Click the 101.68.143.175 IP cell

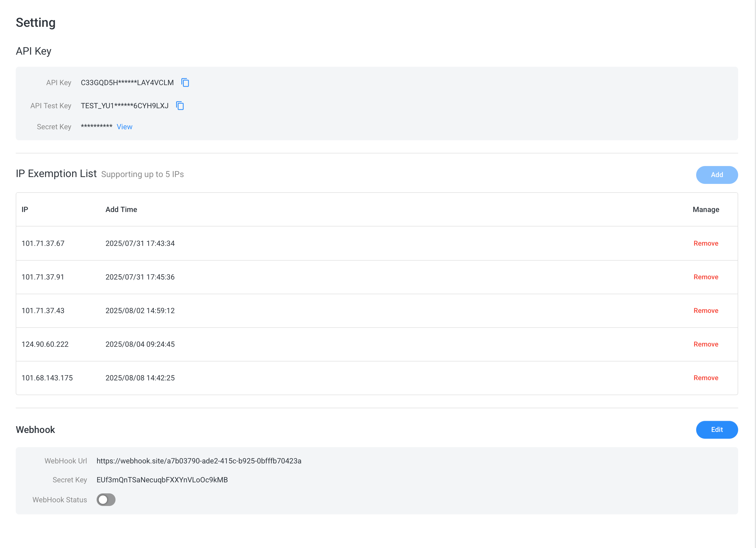(47, 378)
